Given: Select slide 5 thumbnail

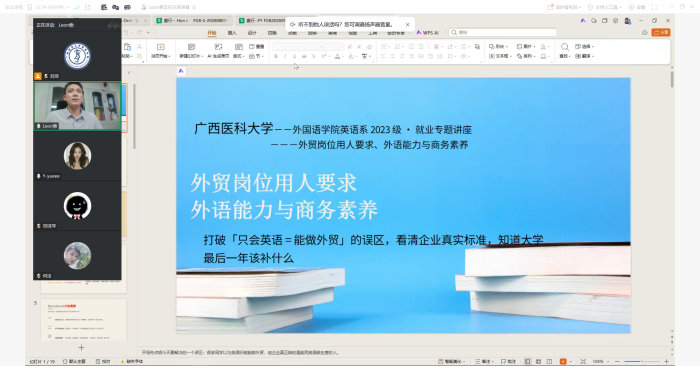Looking at the screenshot, I should pyautogui.click(x=83, y=320).
